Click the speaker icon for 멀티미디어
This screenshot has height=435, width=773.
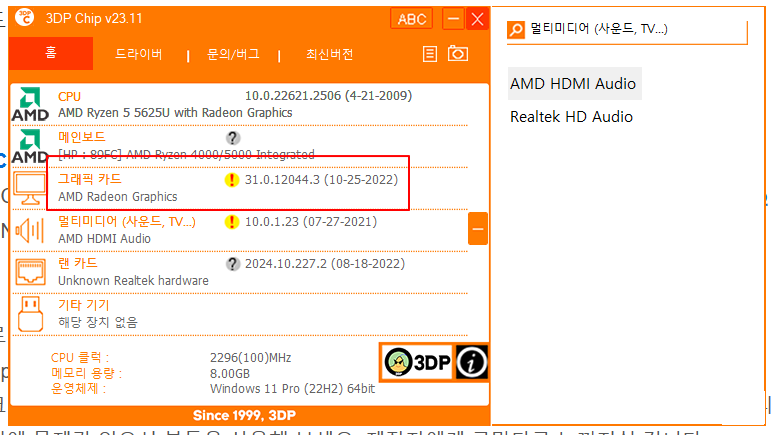tap(30, 230)
